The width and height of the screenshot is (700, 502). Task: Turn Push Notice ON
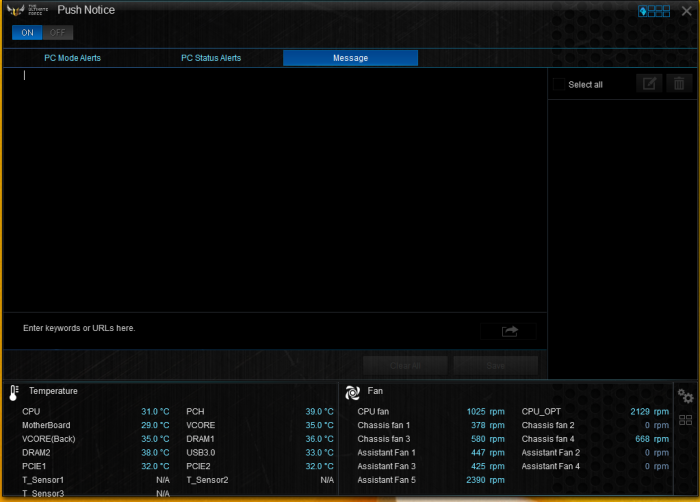click(x=27, y=33)
